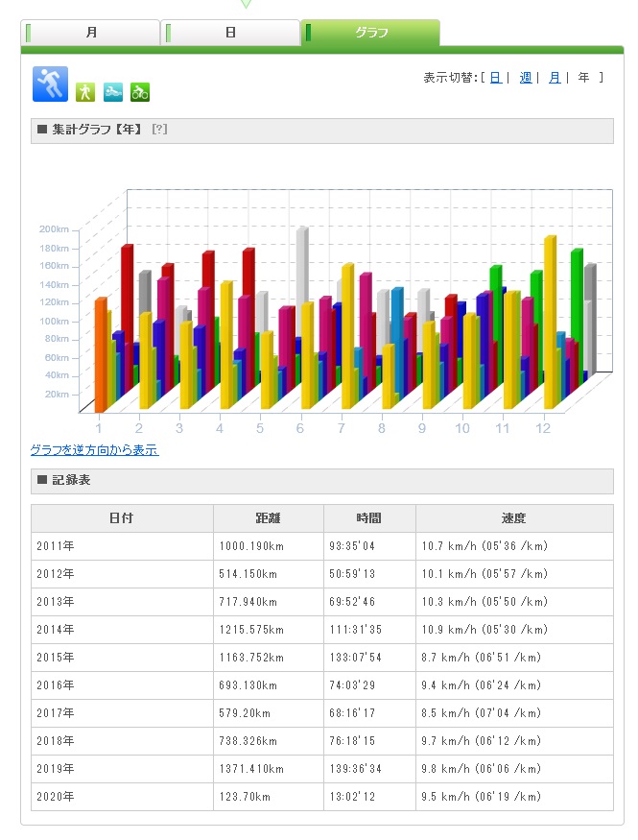Viewport: 638px width, 840px height.
Task: Select the 2011年 row date cell
Action: click(x=122, y=546)
